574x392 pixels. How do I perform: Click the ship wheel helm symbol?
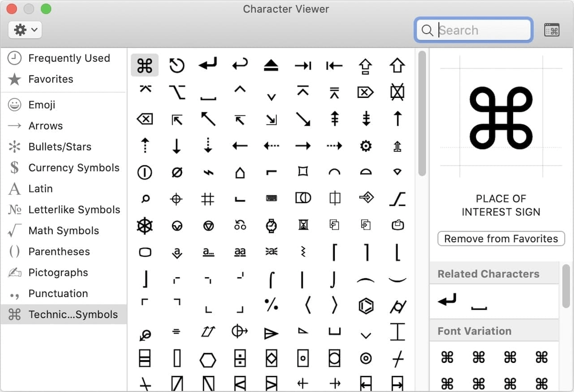coord(144,225)
